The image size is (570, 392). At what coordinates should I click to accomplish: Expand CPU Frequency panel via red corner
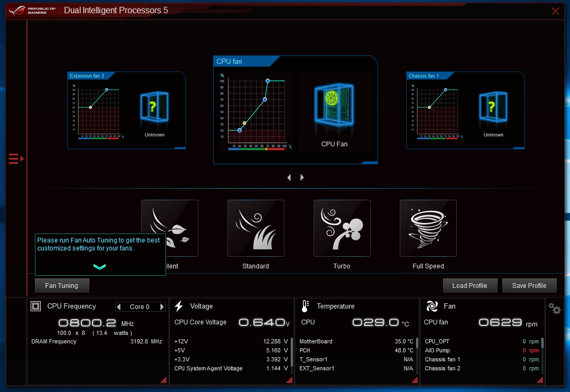(163, 380)
